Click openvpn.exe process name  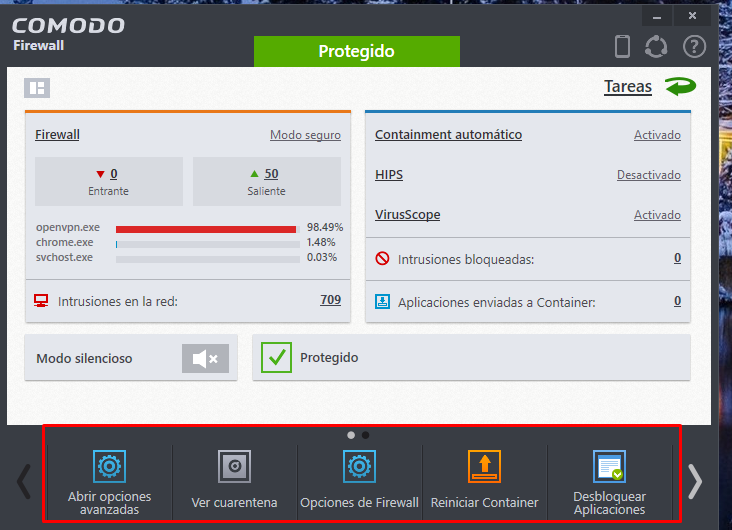point(68,227)
